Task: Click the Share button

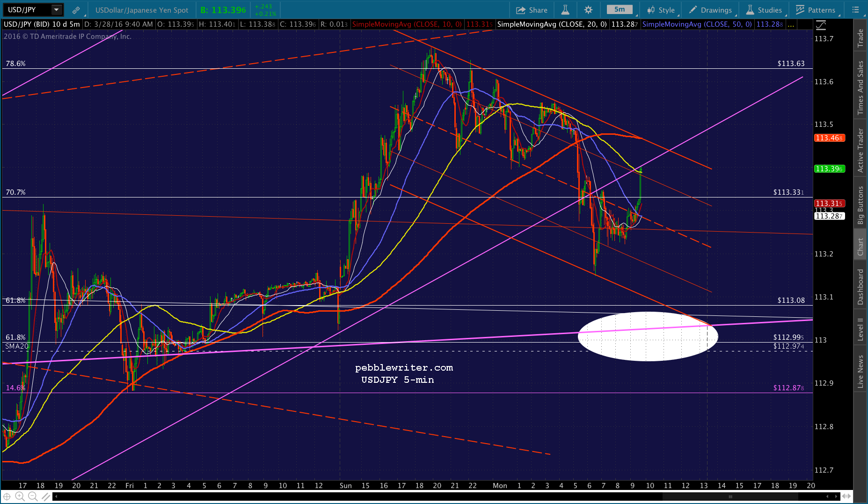Action: pos(532,10)
